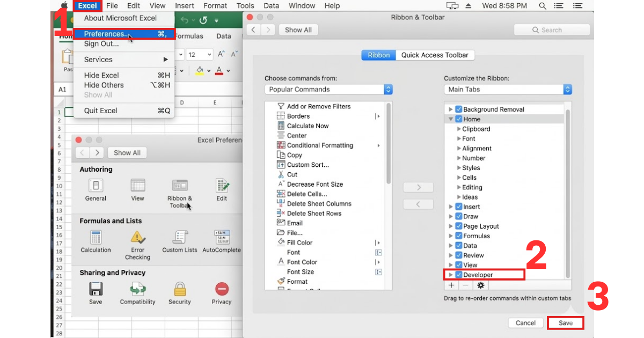
Task: Choose Preferences menu item
Action: tap(124, 34)
